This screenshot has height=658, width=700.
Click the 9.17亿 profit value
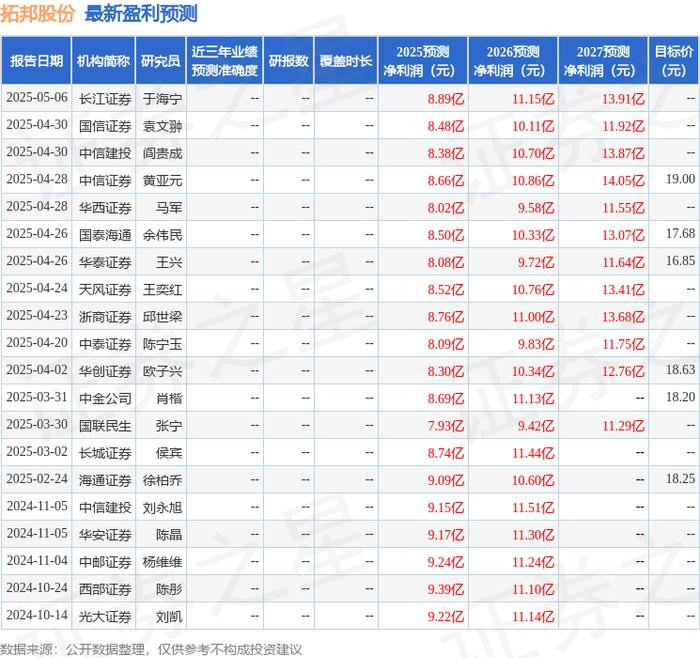click(x=446, y=535)
